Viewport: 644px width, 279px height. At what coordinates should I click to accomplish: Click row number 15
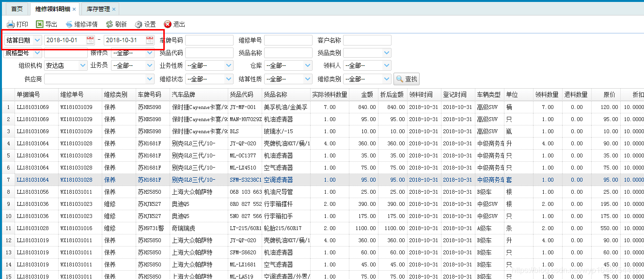(x=8, y=277)
